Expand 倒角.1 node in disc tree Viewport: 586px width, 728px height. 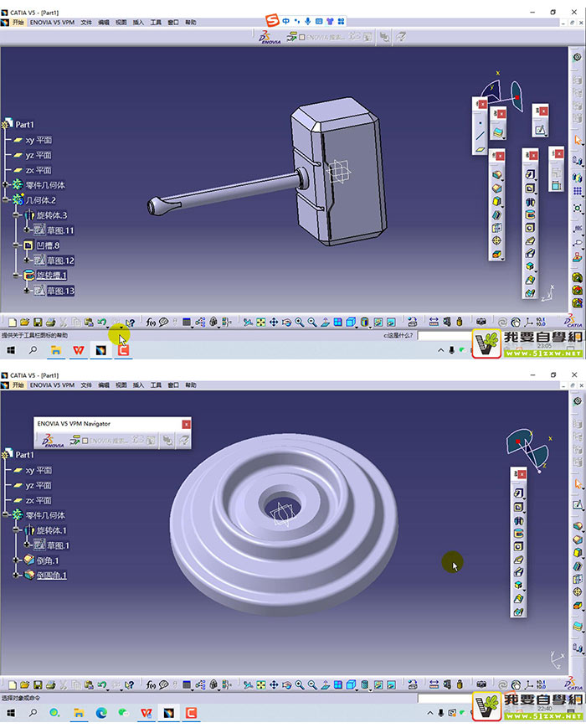(x=16, y=560)
